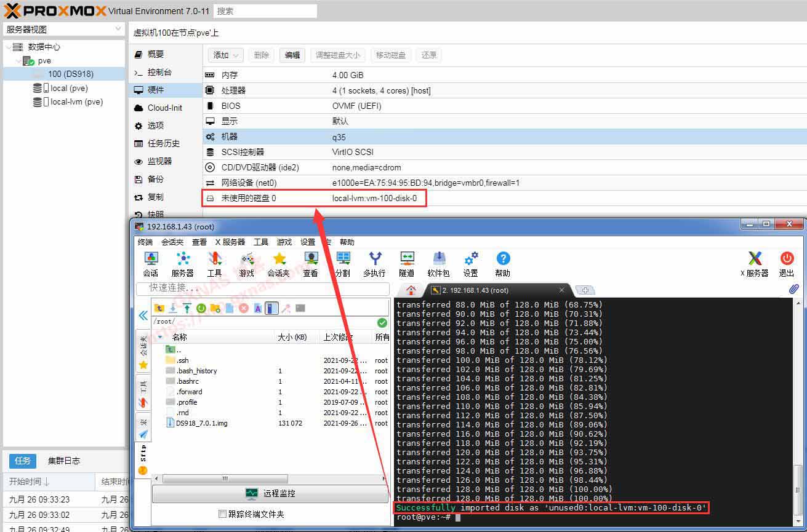The height and width of the screenshot is (532, 807).
Task: Click the 服务器 icon in Xshell toolbar
Action: pyautogui.click(x=182, y=264)
